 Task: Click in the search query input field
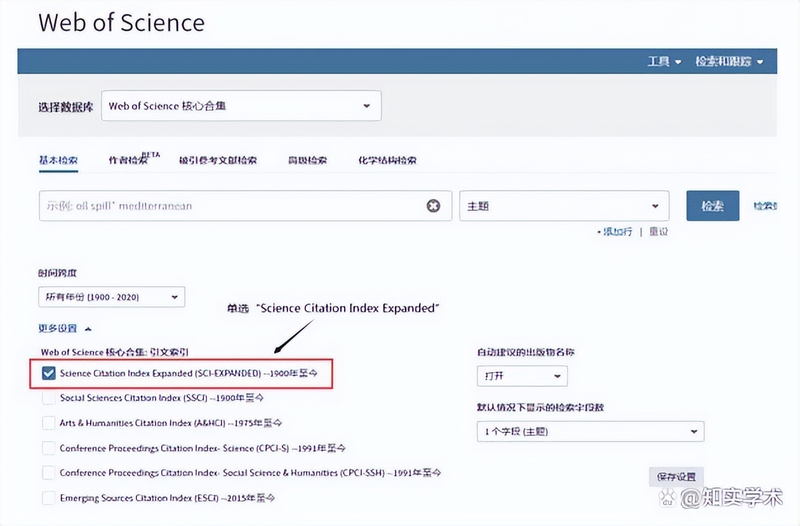pyautogui.click(x=230, y=206)
